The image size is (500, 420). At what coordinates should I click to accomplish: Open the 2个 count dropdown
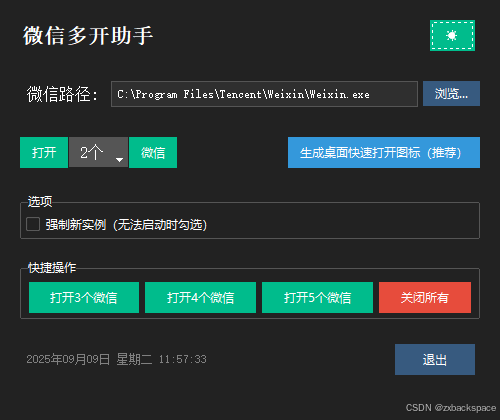[x=98, y=152]
